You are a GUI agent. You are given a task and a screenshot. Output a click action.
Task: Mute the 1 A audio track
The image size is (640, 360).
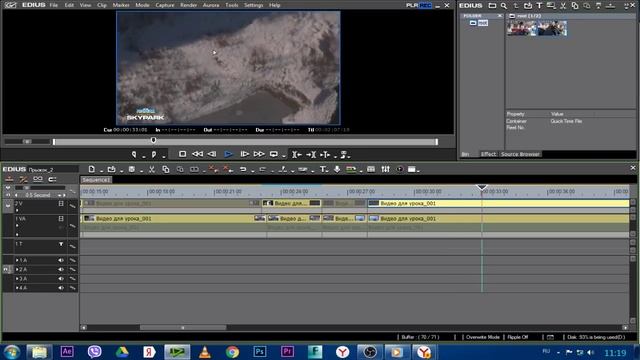[61, 260]
